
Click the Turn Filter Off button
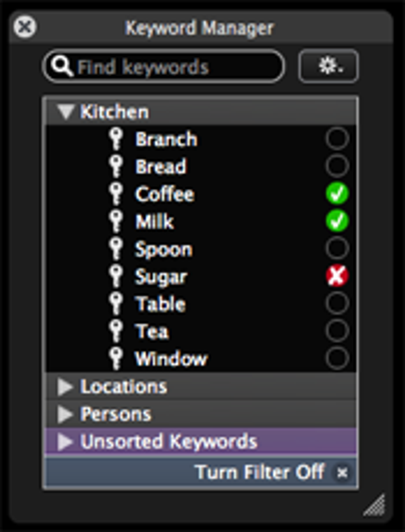[x=260, y=472]
